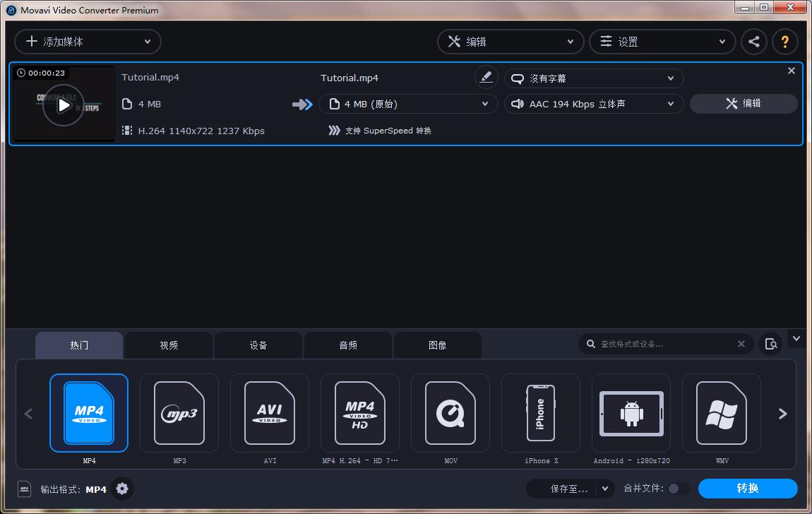Rename output file with pencil icon
Image resolution: width=812 pixels, height=514 pixels.
point(486,77)
